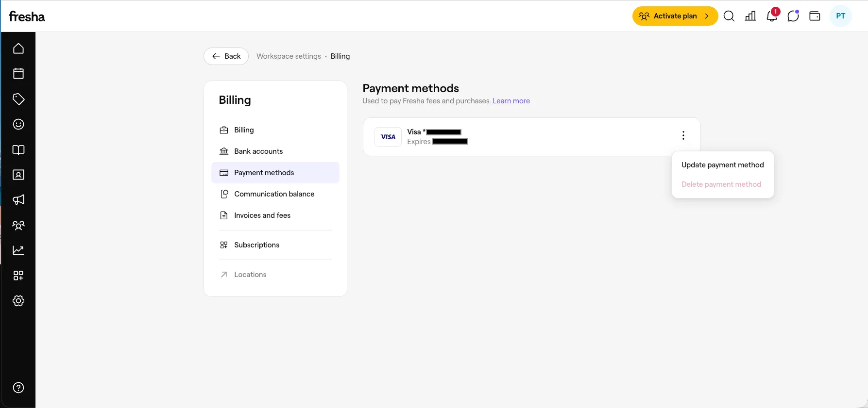Open the Home icon in sidebar

click(18, 49)
